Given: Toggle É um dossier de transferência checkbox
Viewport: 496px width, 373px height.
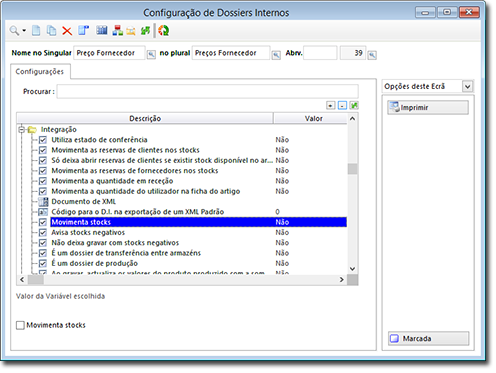Looking at the screenshot, I should point(43,253).
